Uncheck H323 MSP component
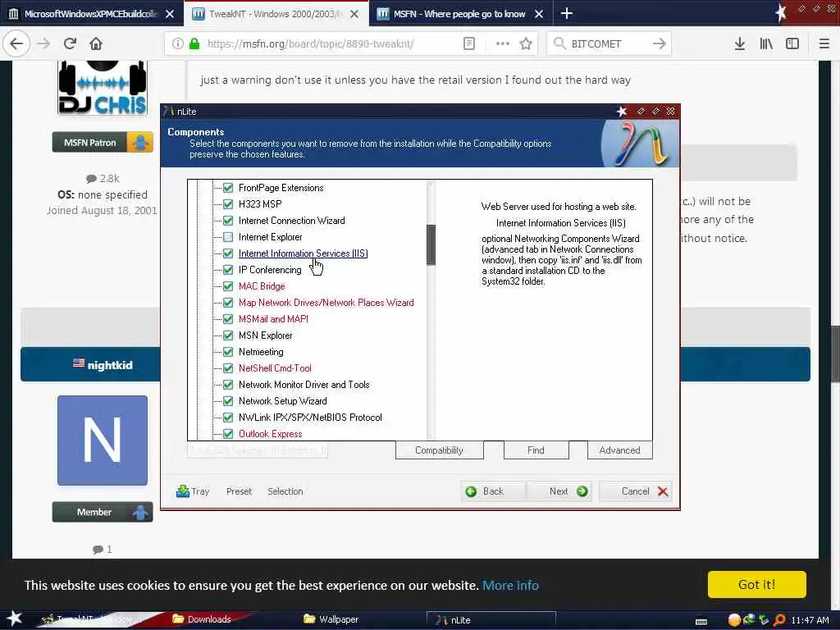Image resolution: width=840 pixels, height=630 pixels. click(x=228, y=204)
